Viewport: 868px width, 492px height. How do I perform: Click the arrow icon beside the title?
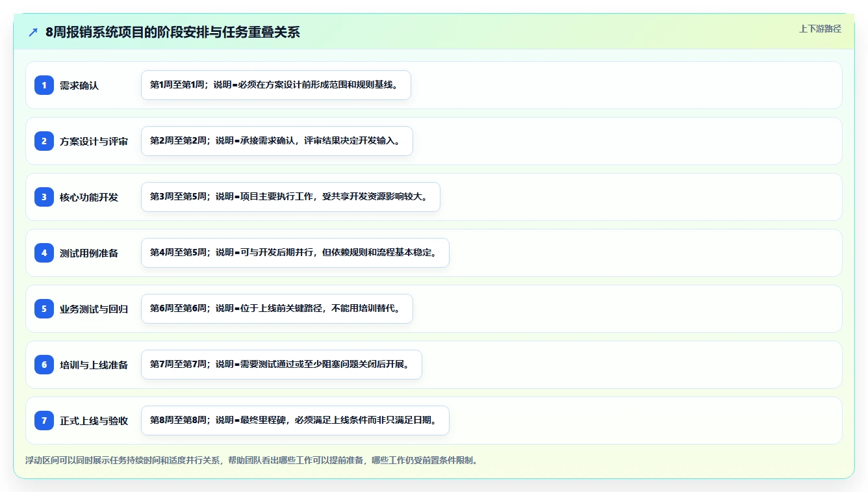(33, 32)
